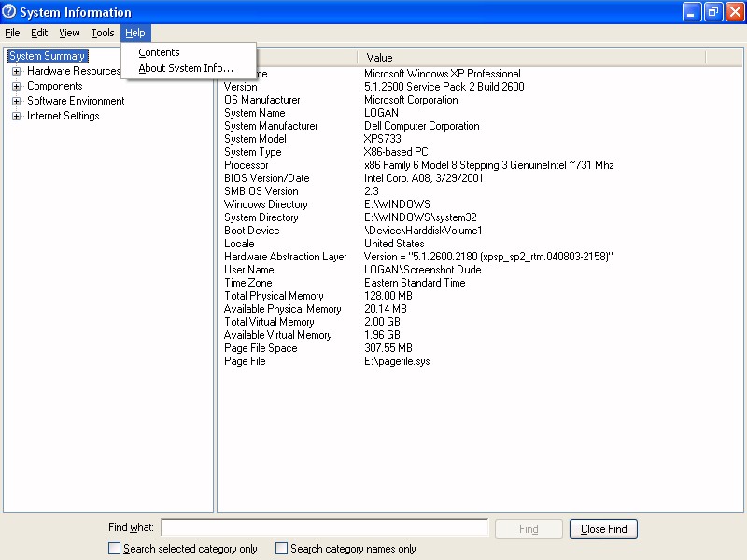Open the Tools menu

103,33
